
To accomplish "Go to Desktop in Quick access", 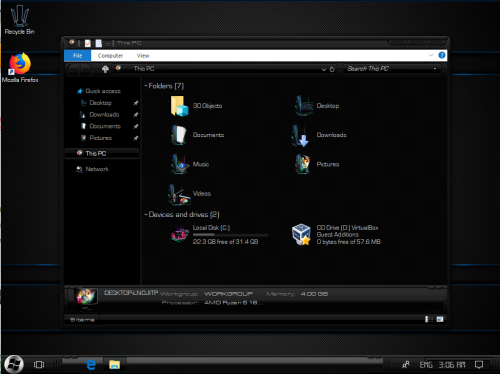I will (x=100, y=103).
